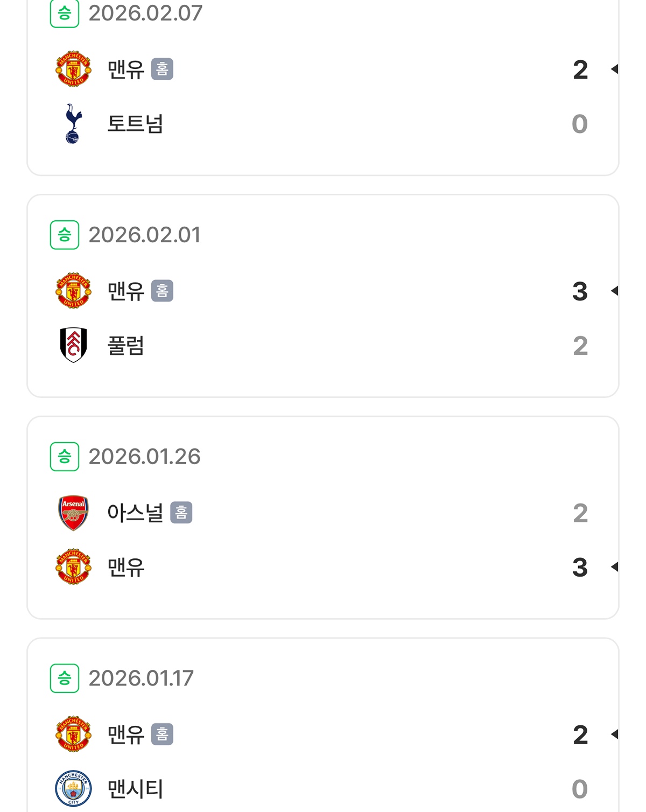This screenshot has height=812, width=646.
Task: Click the Manchester City crest icon
Action: [73, 788]
